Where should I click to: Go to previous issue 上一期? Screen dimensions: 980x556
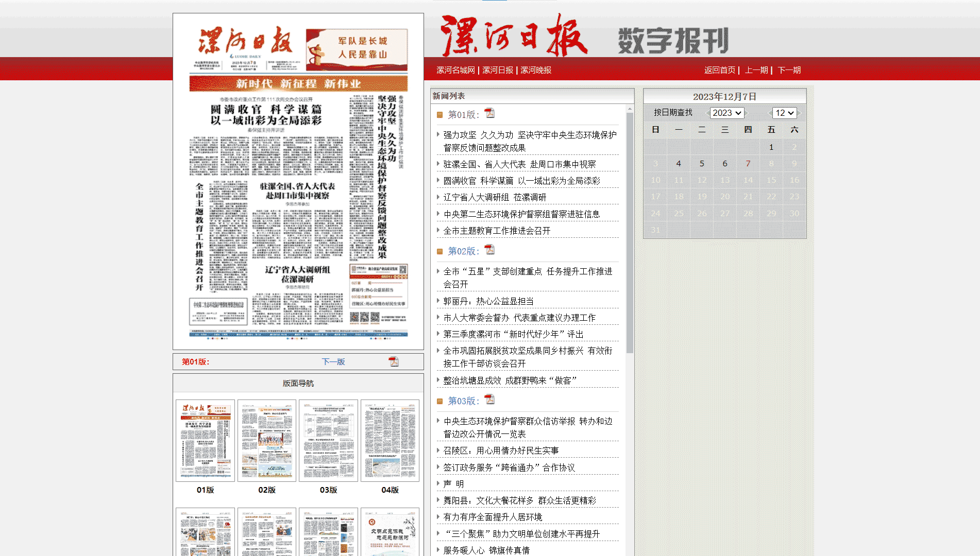click(x=756, y=70)
